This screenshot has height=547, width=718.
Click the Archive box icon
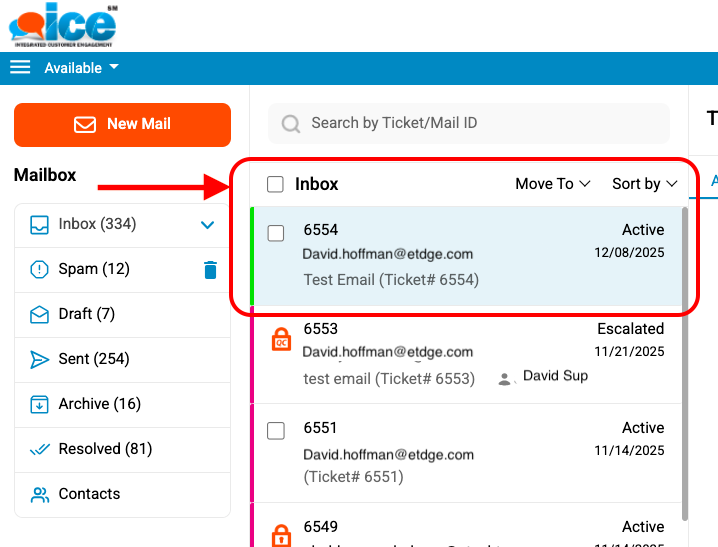click(39, 404)
